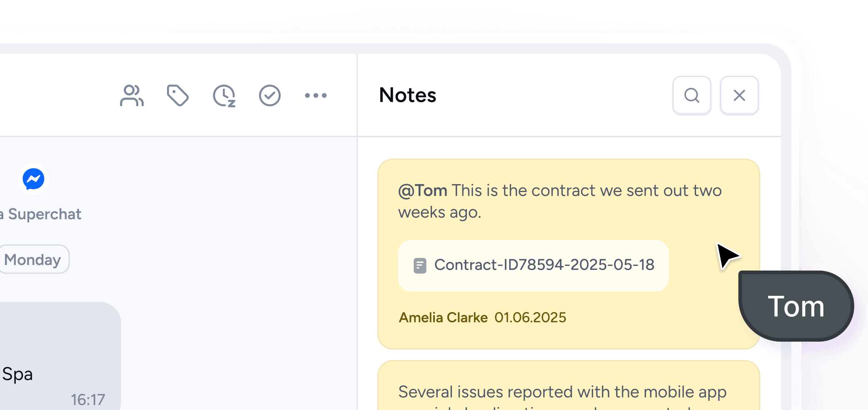Search notes with magnifier button
The width and height of the screenshot is (868, 410).
click(692, 95)
